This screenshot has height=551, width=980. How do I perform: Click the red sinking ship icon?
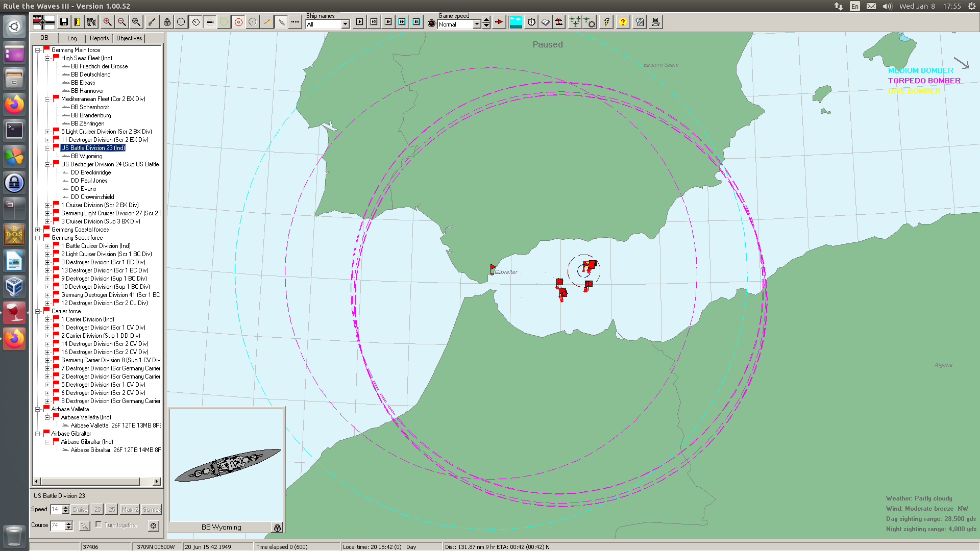(559, 22)
